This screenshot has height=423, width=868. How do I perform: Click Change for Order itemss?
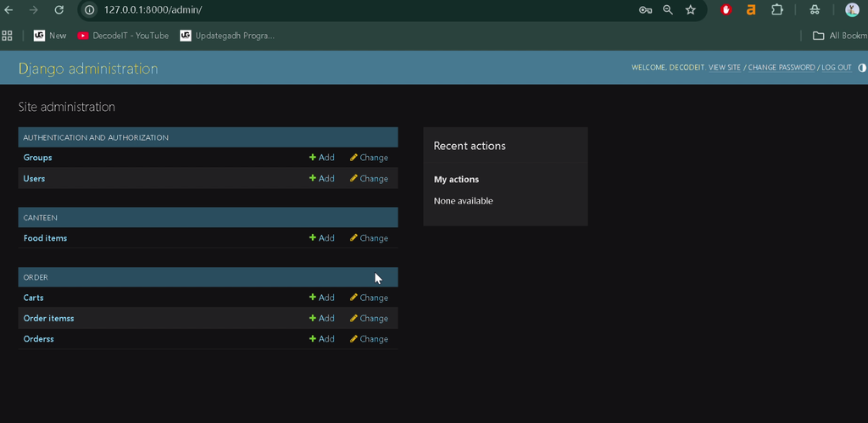click(370, 319)
